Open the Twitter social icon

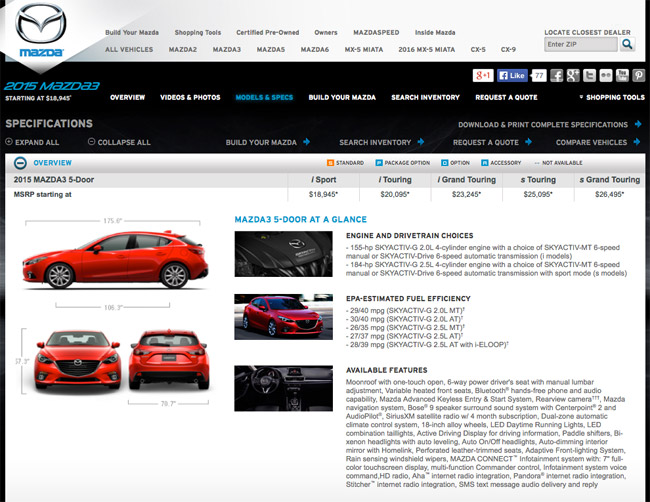pyautogui.click(x=589, y=75)
